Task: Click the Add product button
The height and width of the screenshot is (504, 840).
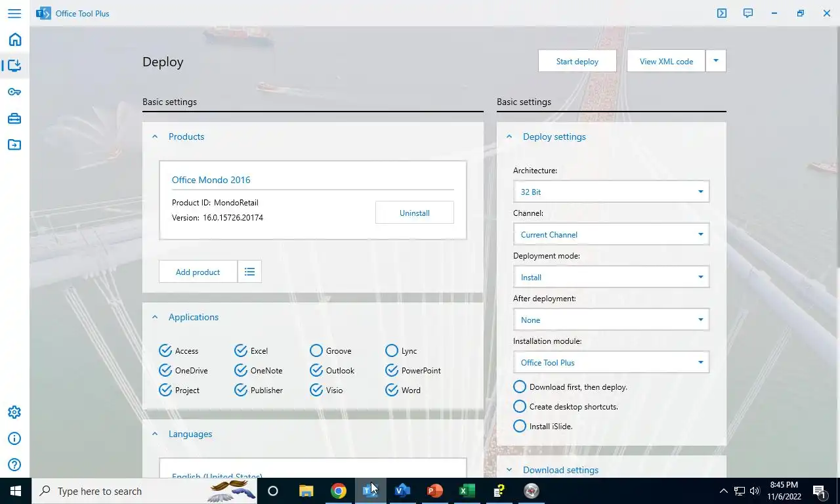Action: click(198, 272)
